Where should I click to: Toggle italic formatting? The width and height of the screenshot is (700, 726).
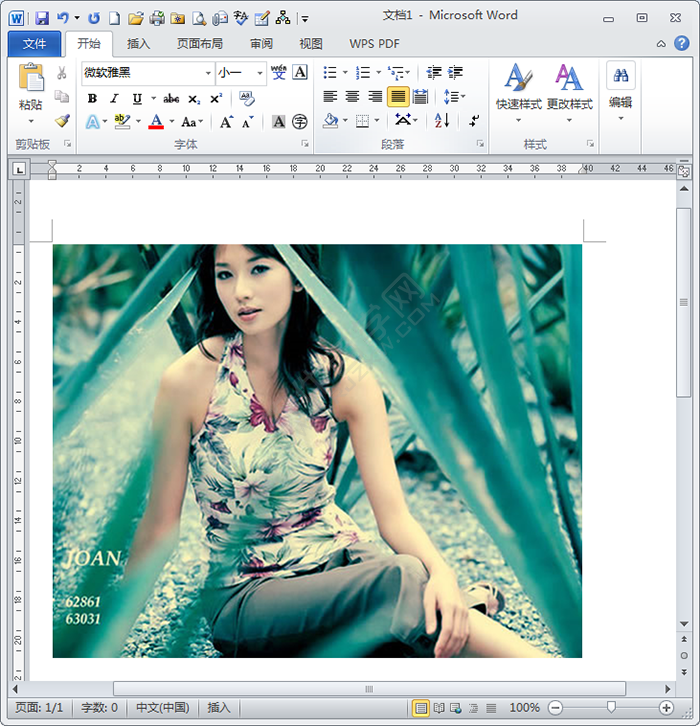click(114, 98)
